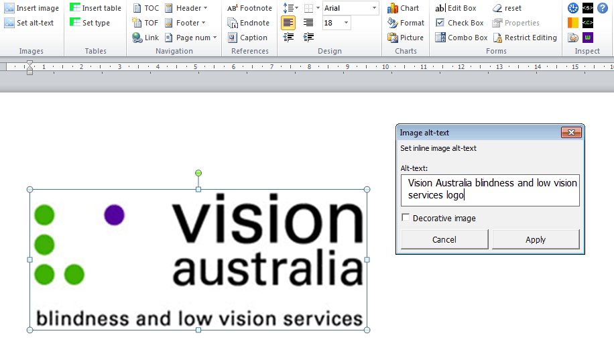Click inside the Alt-text input field
The width and height of the screenshot is (614, 364).
coord(490,190)
